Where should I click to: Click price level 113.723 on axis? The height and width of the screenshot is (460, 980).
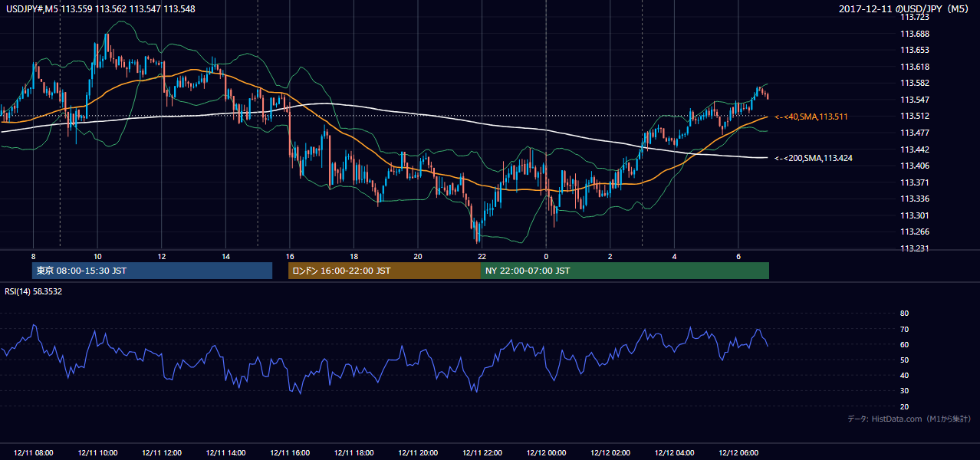tap(914, 17)
